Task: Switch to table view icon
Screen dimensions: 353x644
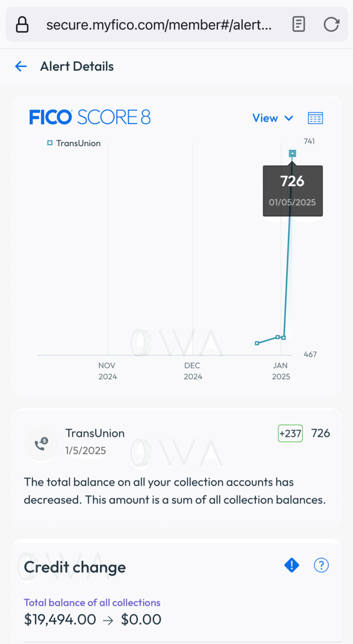Action: (x=315, y=118)
